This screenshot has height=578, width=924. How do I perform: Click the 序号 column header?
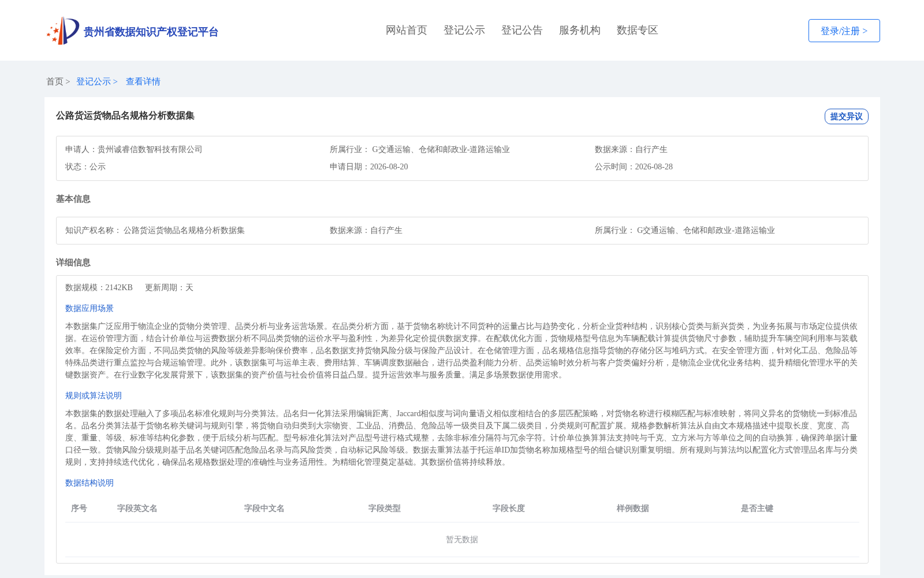(x=79, y=508)
